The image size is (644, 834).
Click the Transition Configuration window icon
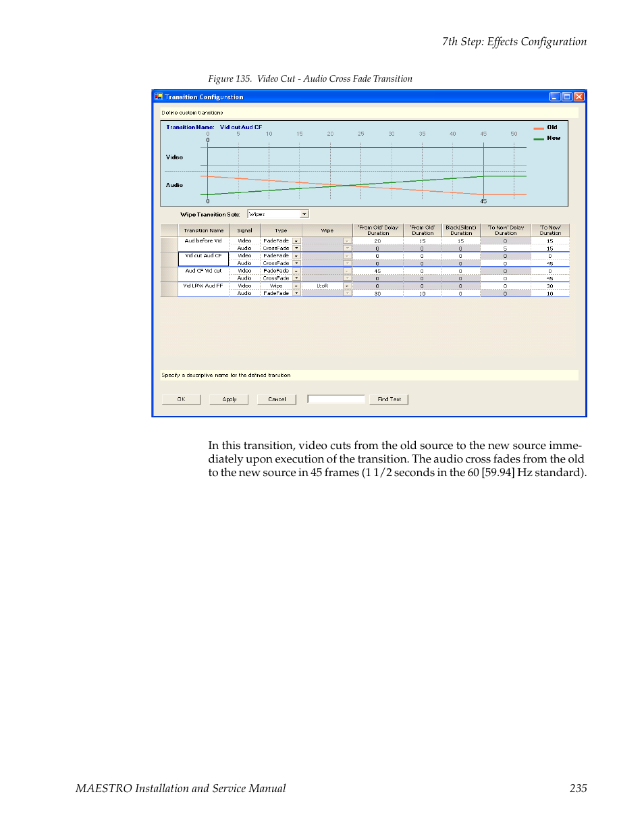click(x=159, y=97)
